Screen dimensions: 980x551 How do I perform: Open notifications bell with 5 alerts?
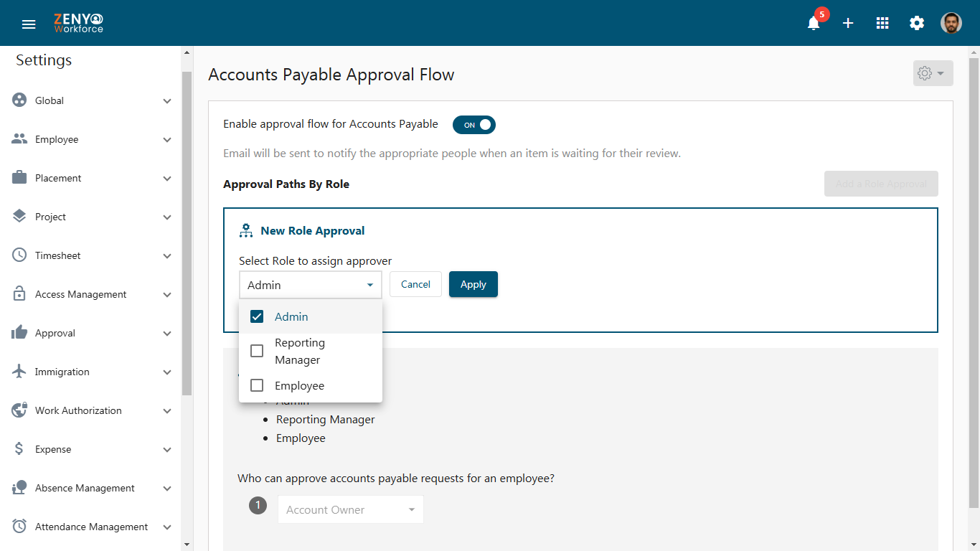point(814,23)
